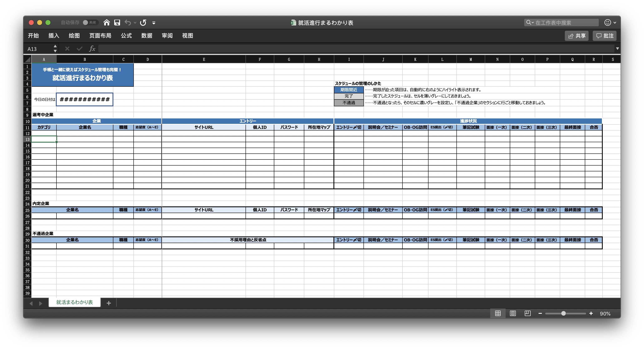Click the Undo arrow icon

point(128,23)
